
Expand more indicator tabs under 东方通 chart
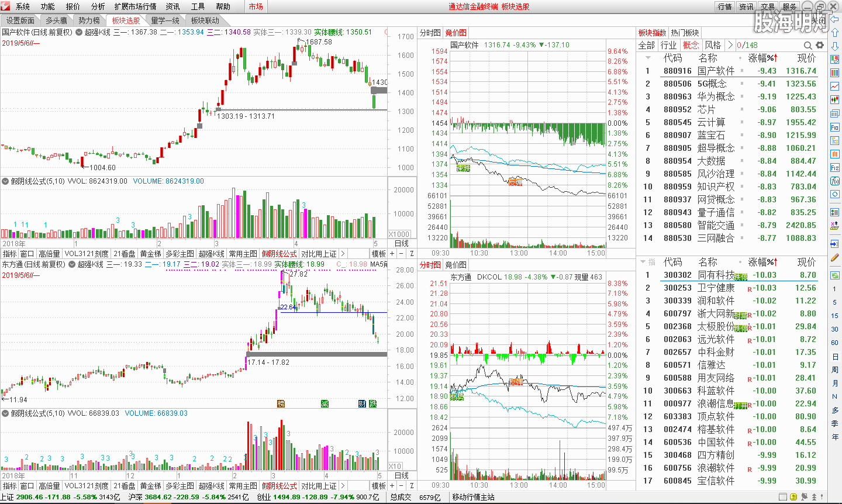click(x=343, y=486)
